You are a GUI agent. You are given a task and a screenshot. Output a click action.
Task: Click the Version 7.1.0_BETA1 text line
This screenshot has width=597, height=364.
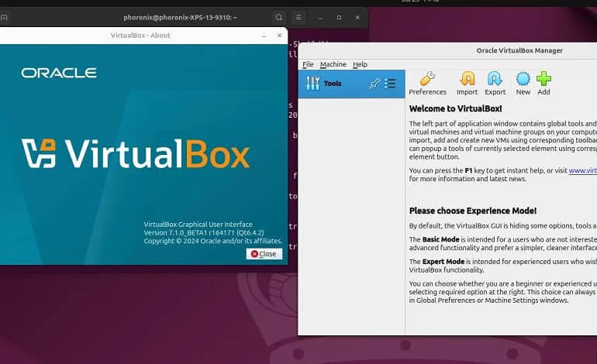204,233
